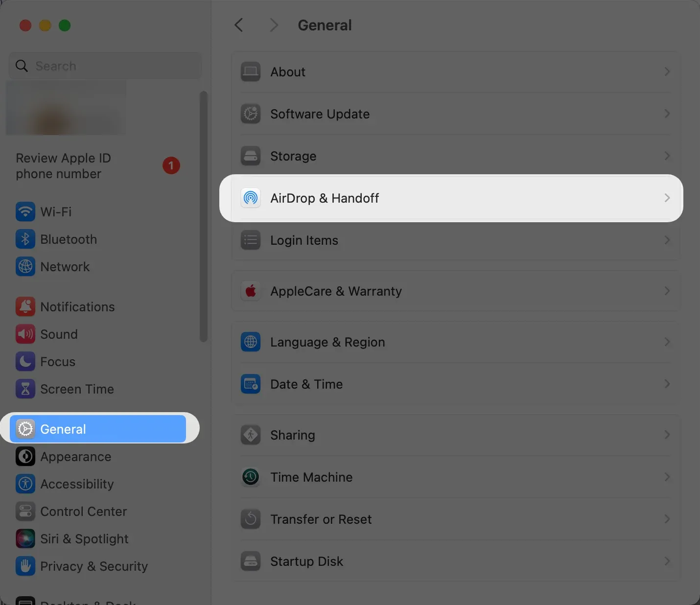
Task: Click the Sound speaker icon
Action: (25, 334)
